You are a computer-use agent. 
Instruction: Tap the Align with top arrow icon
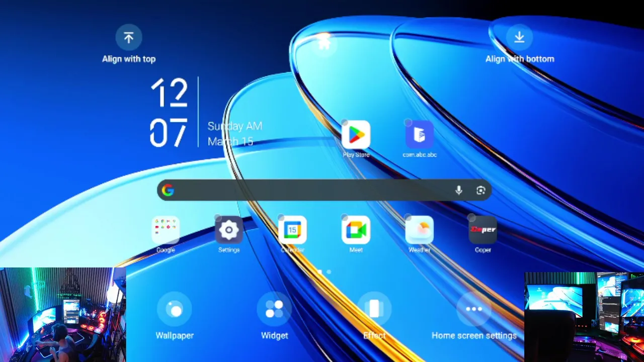coord(129,37)
